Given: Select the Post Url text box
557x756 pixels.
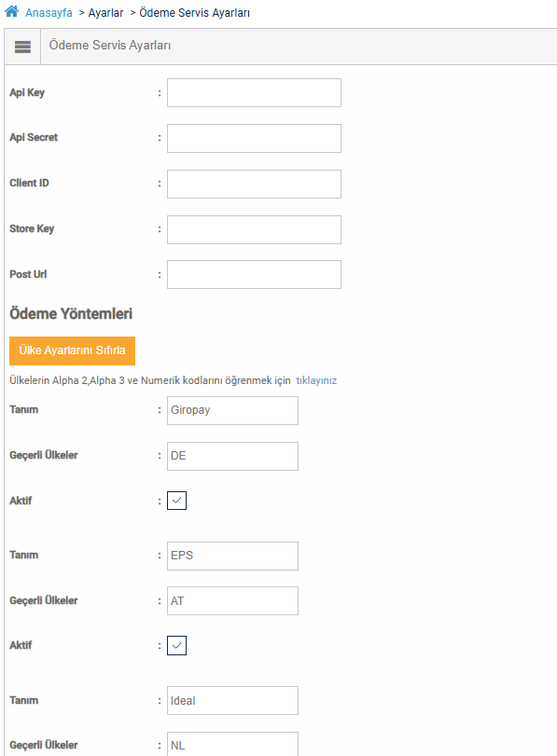Looking at the screenshot, I should [254, 274].
